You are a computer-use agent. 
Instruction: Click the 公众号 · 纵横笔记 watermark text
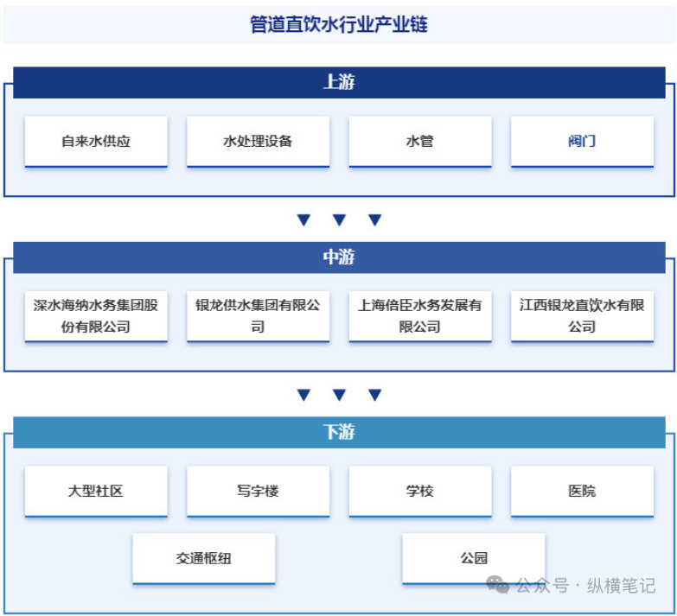click(585, 586)
